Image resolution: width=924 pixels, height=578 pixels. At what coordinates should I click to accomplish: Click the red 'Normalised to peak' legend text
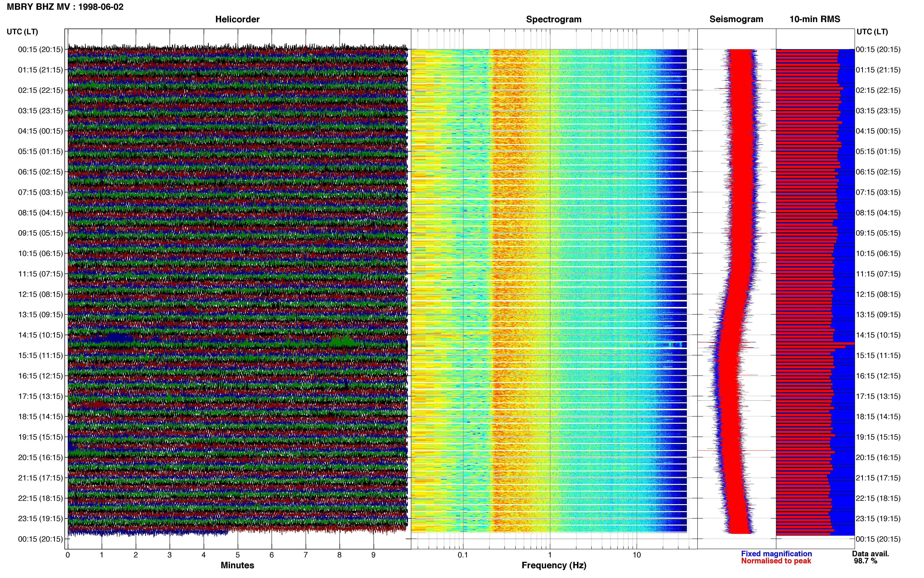click(776, 561)
